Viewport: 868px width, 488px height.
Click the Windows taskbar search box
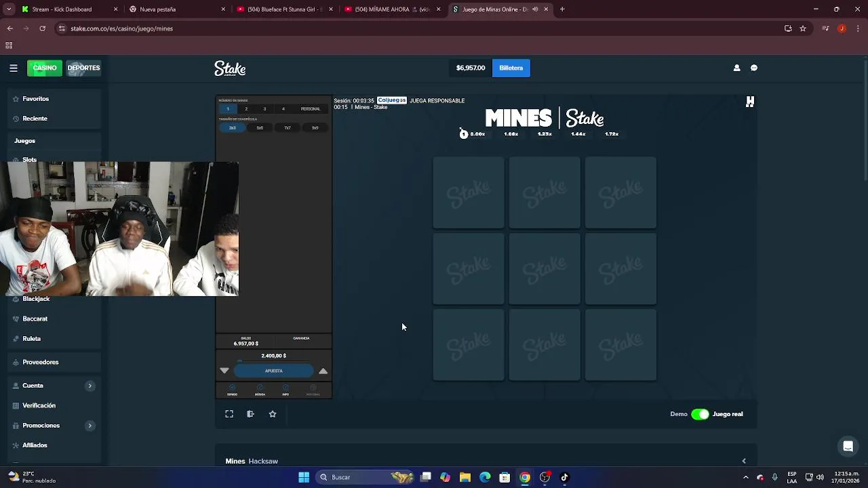365,477
